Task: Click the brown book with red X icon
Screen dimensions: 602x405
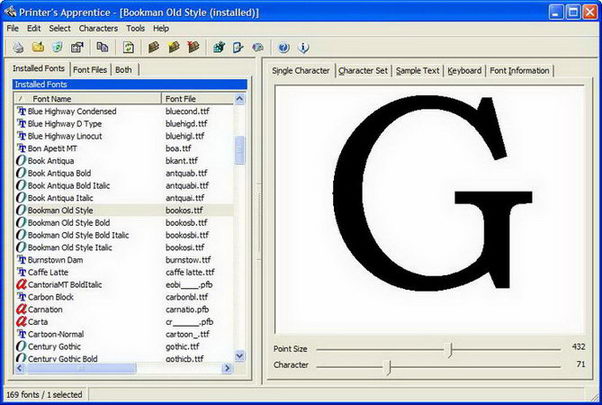Action: pos(192,47)
